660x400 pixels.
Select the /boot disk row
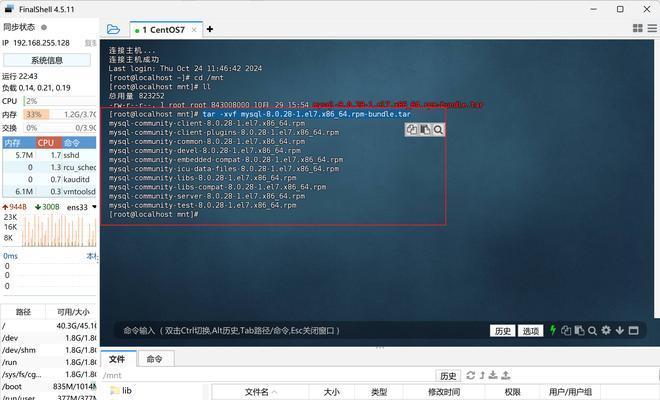coord(49,387)
